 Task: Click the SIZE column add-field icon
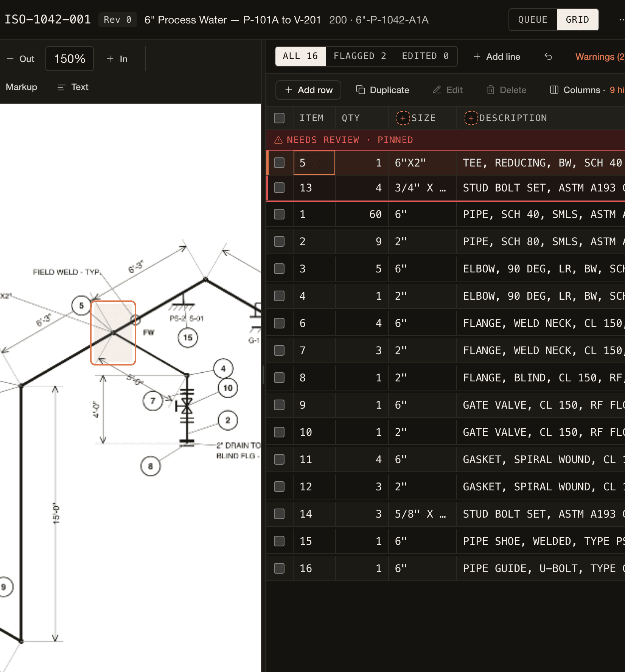pos(403,118)
